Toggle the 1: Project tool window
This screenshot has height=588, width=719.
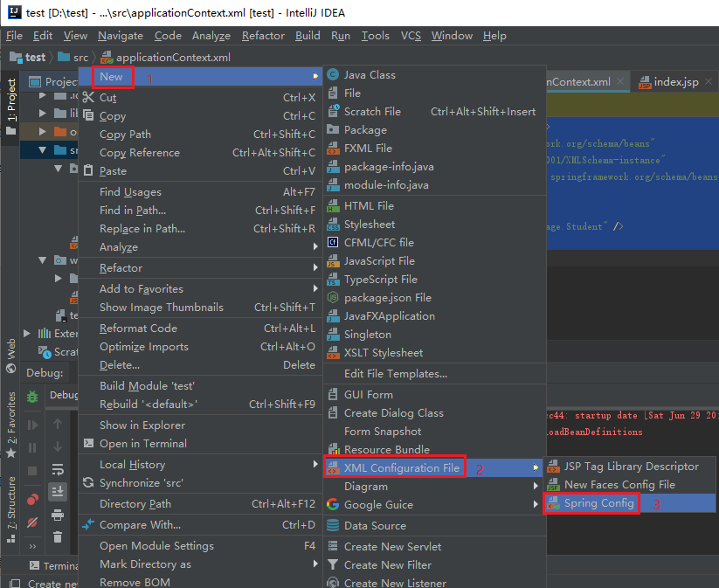11,107
